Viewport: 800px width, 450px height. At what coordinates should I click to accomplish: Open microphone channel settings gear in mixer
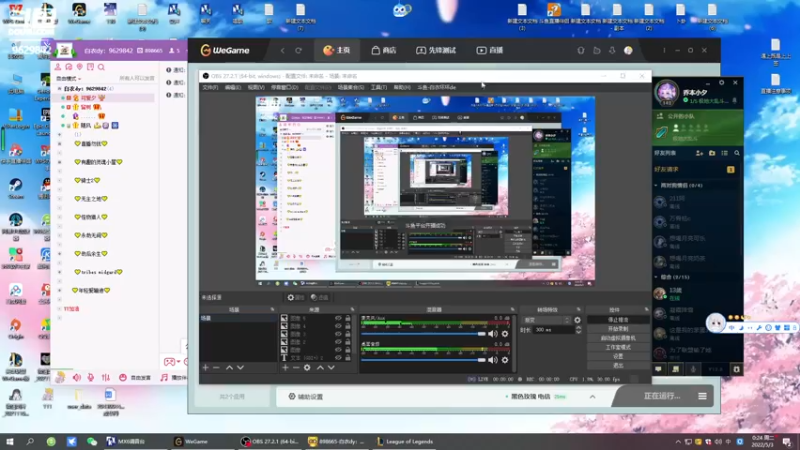point(505,334)
